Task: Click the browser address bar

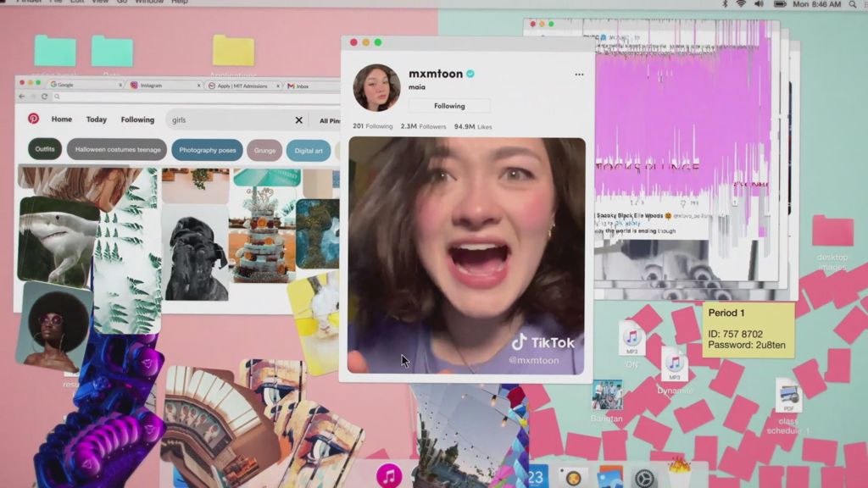Action: pyautogui.click(x=196, y=97)
